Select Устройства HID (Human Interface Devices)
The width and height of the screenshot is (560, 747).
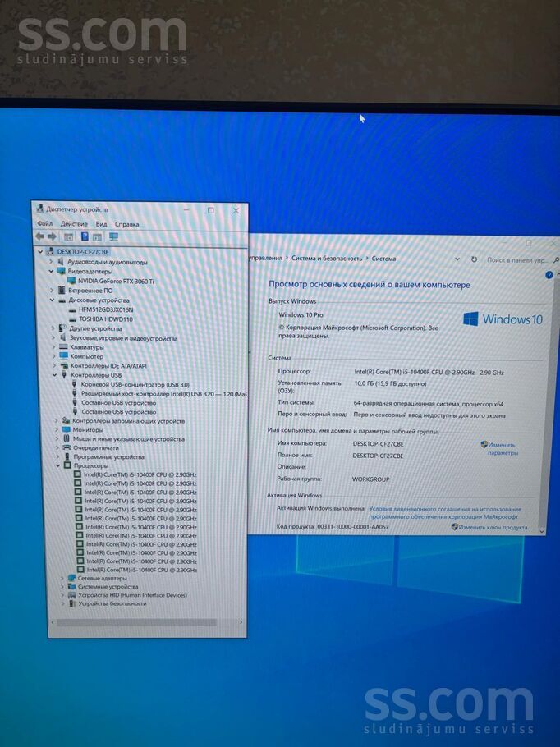[132, 595]
